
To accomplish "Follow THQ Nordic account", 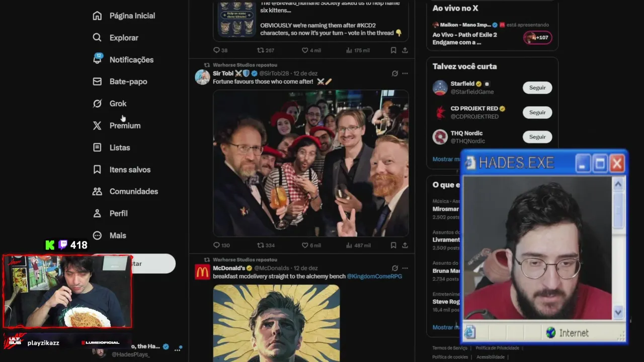I will pos(537,137).
